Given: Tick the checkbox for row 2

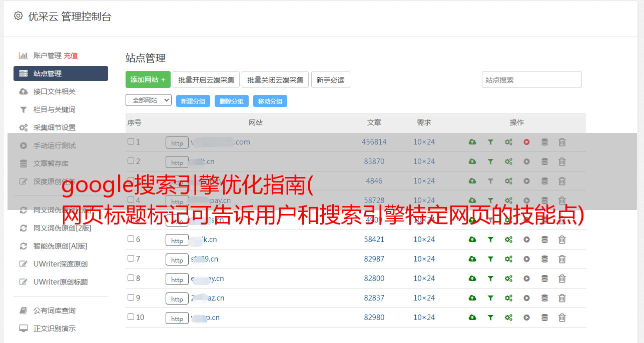Looking at the screenshot, I should 131,161.
